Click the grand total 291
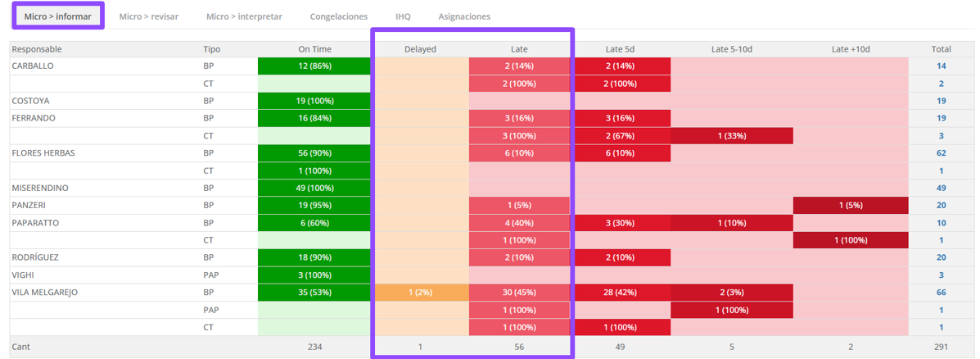Image resolution: width=980 pixels, height=359 pixels. [941, 347]
